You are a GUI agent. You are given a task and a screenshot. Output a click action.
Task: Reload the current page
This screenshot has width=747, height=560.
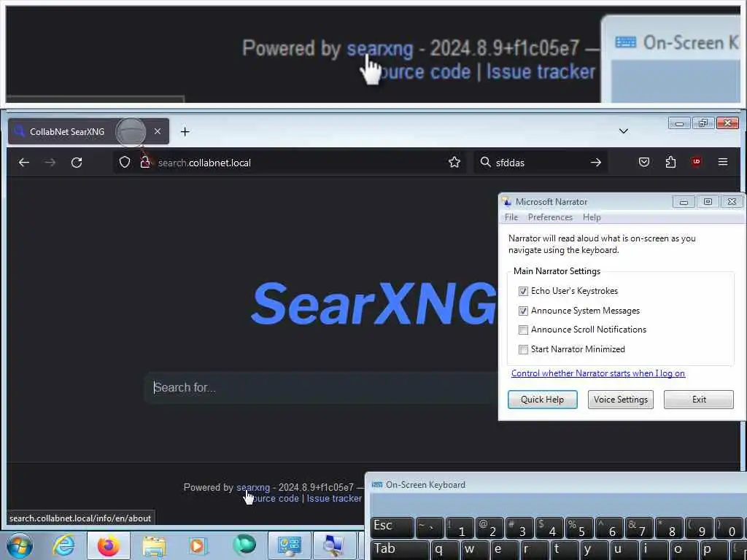pyautogui.click(x=77, y=163)
